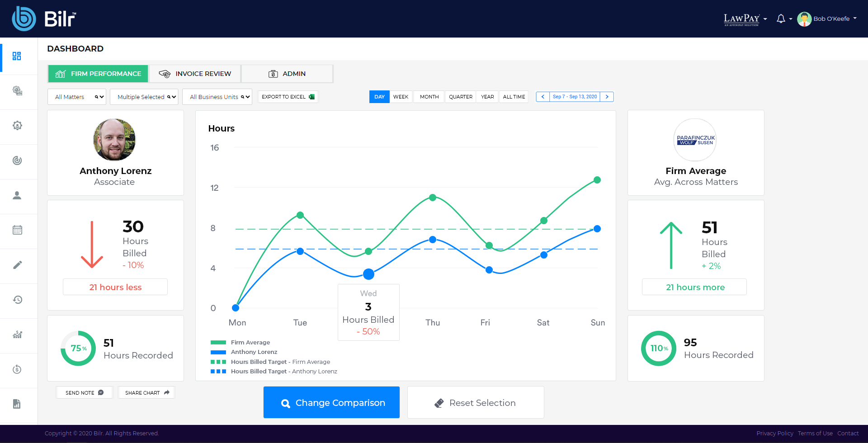868x443 pixels.
Task: Switch to the Invoice Review tab
Action: click(x=195, y=74)
